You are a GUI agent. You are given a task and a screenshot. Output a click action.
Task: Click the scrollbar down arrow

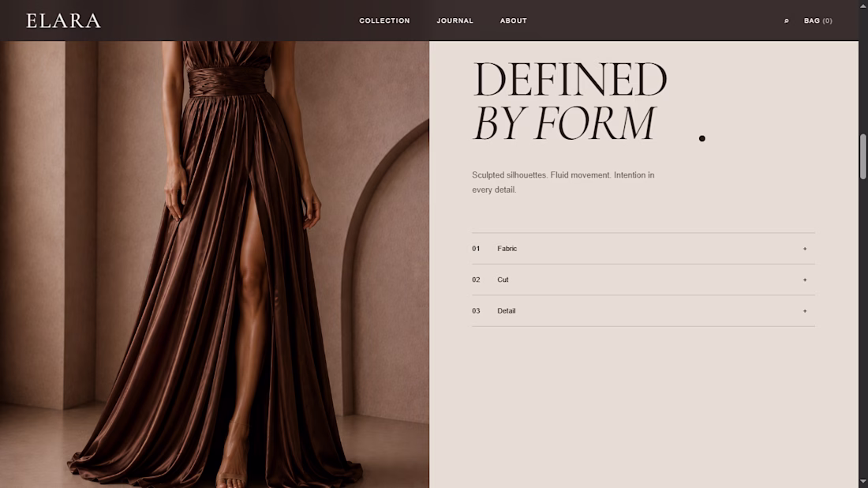click(x=863, y=482)
